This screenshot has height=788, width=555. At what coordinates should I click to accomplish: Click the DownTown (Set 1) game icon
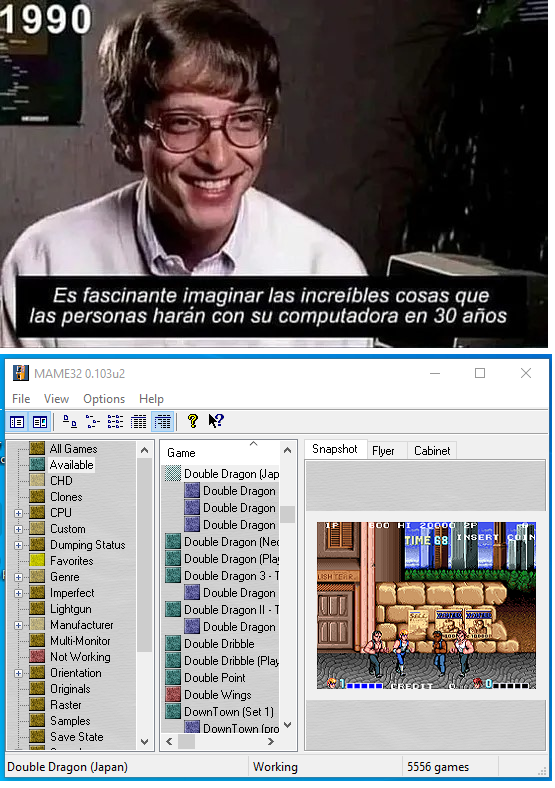173,712
